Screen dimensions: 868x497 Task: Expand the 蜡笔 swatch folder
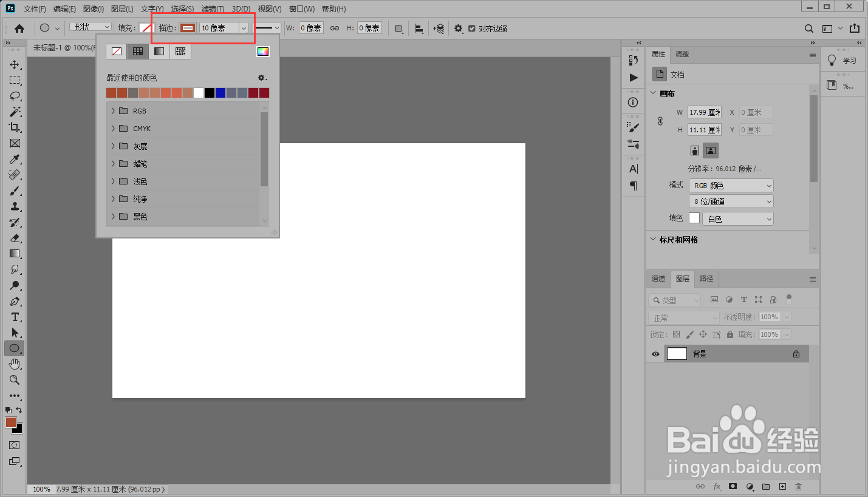(x=114, y=164)
